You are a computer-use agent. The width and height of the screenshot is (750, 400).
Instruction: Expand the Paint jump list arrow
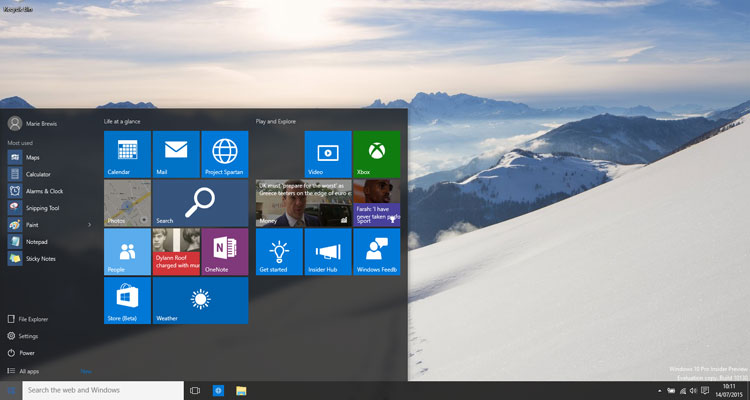(x=89, y=225)
